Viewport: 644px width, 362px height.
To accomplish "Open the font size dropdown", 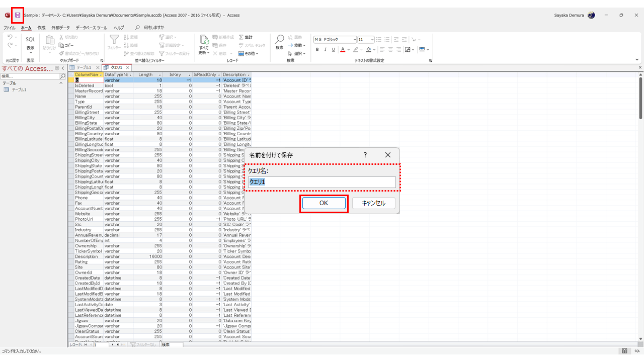I will [372, 39].
